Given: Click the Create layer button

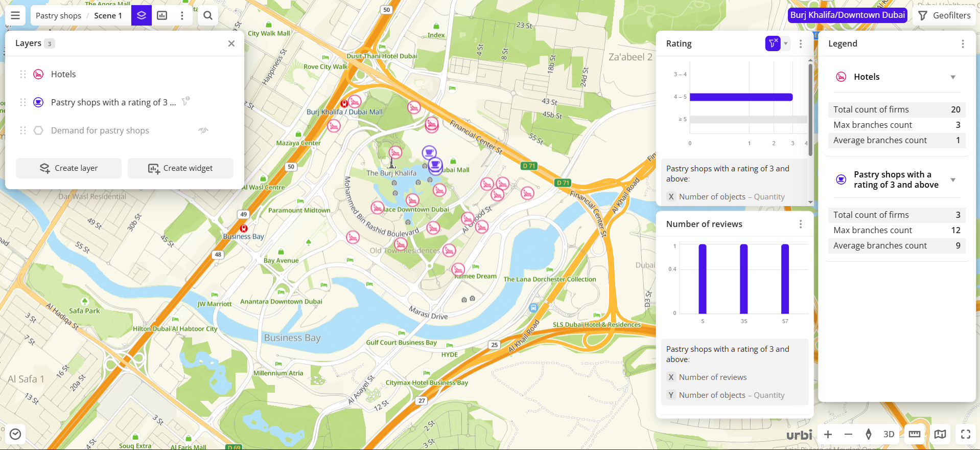Looking at the screenshot, I should (x=68, y=168).
